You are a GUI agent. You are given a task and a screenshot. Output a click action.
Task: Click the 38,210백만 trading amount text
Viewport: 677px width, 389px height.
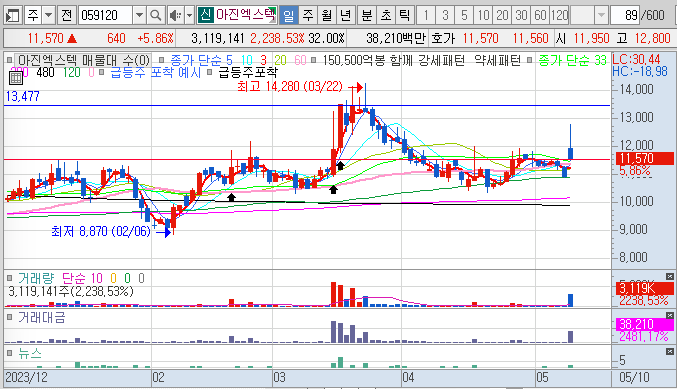click(396, 38)
